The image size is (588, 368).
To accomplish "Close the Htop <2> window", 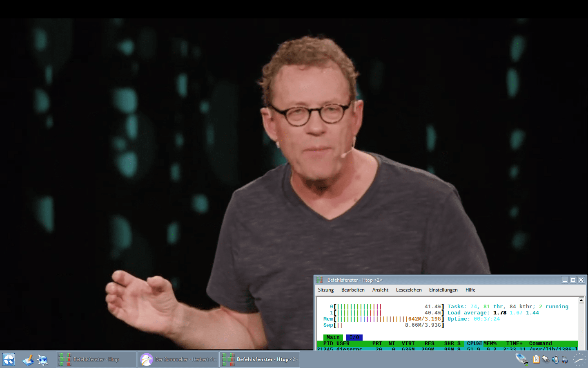I will (581, 280).
